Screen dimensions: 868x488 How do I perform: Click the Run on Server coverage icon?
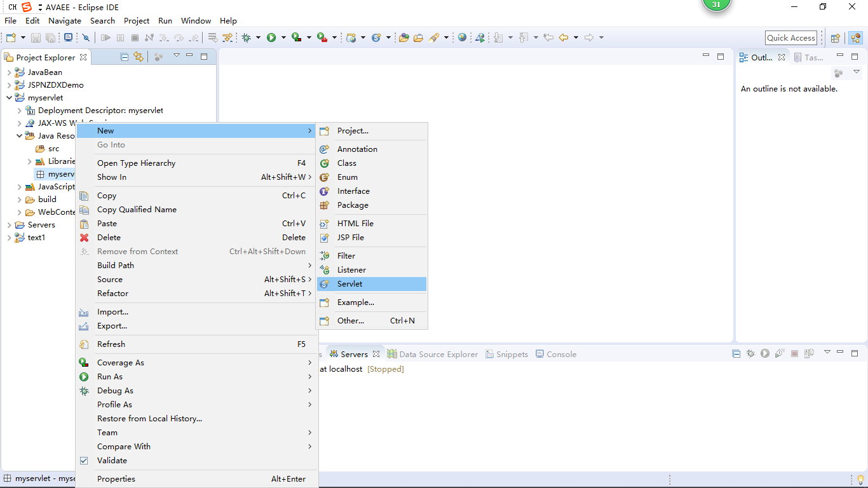click(x=296, y=37)
